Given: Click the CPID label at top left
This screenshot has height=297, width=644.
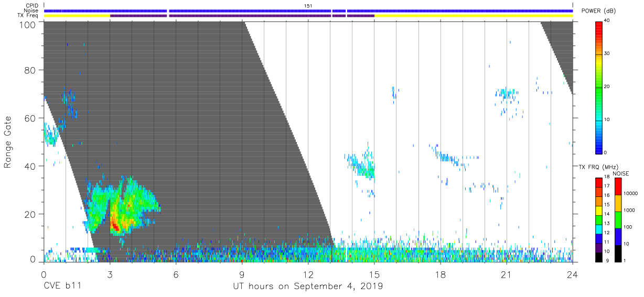Looking at the screenshot, I should pos(33,6).
